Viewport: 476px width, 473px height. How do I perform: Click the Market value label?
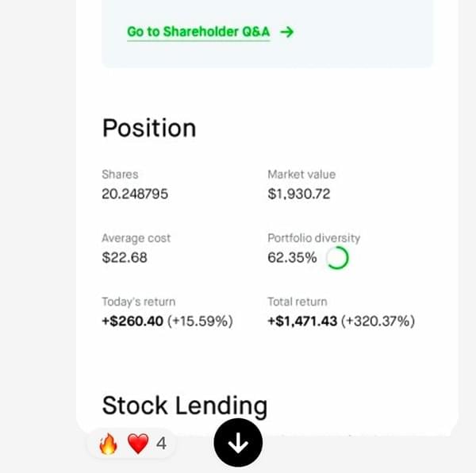point(301,175)
